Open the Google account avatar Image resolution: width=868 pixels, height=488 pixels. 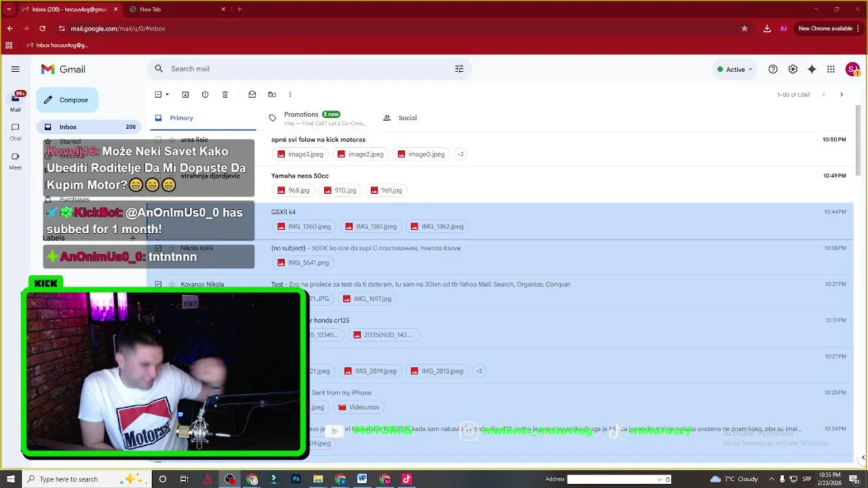(x=852, y=69)
